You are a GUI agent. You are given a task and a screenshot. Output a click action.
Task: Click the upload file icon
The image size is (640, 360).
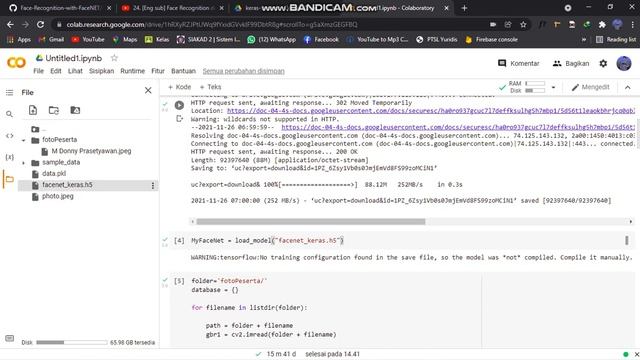click(x=33, y=110)
